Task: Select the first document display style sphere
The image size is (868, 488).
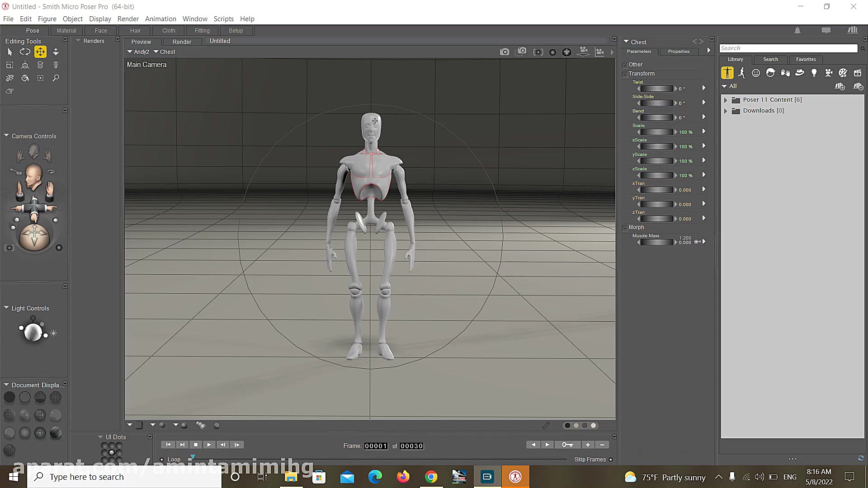Action: click(9, 397)
